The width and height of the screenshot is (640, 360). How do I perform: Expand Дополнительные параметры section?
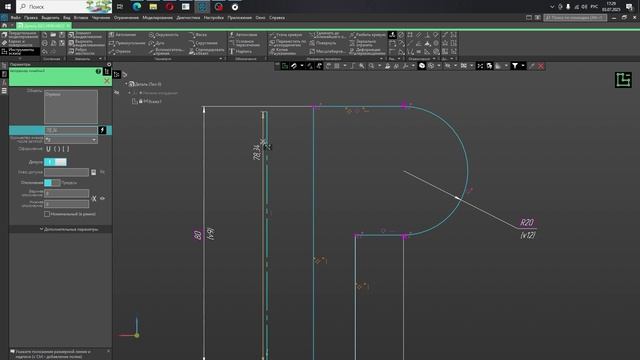tap(69, 229)
